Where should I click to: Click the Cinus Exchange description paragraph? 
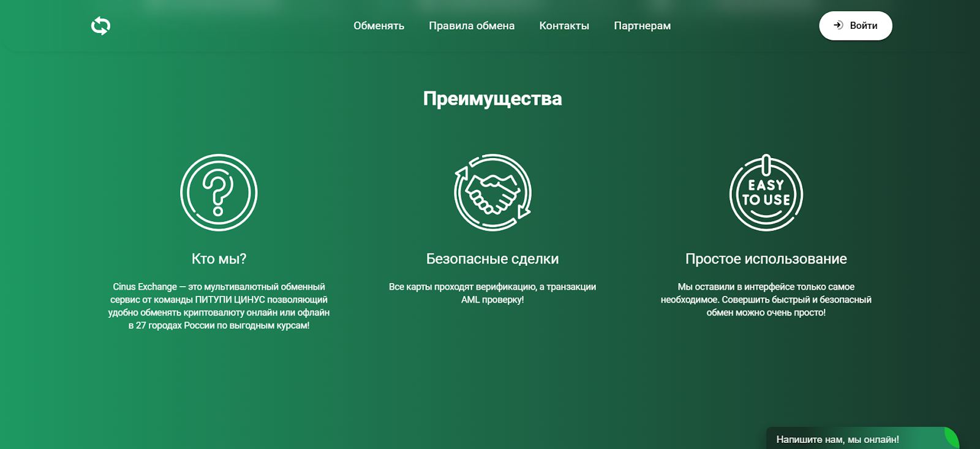click(x=219, y=306)
